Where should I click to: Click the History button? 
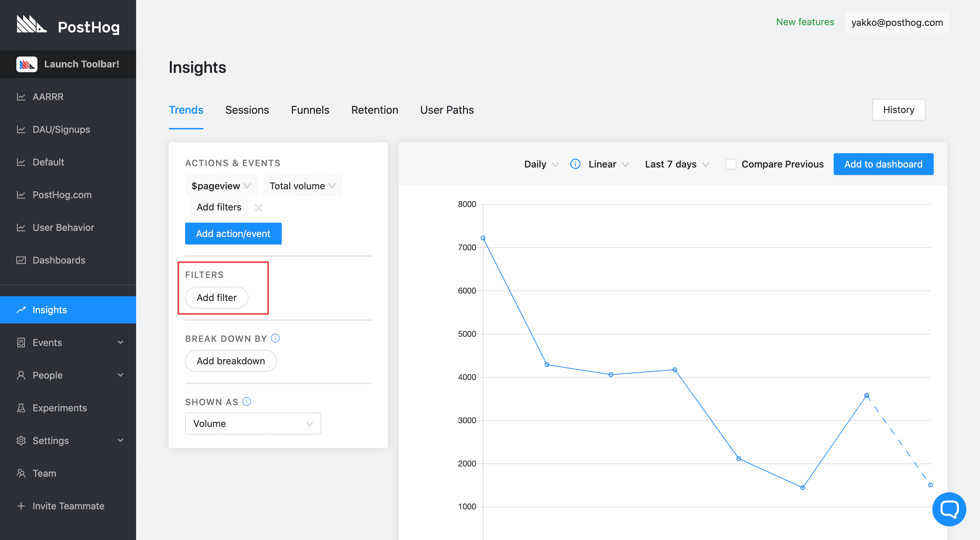click(899, 110)
